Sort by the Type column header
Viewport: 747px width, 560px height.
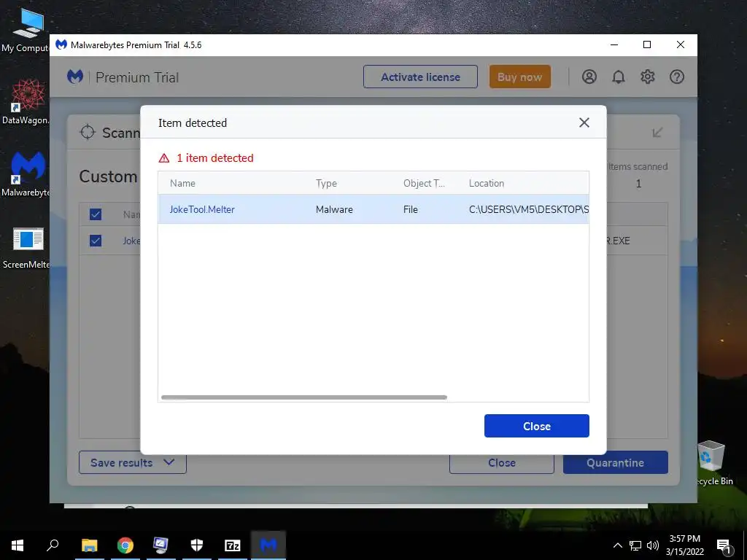pos(326,183)
